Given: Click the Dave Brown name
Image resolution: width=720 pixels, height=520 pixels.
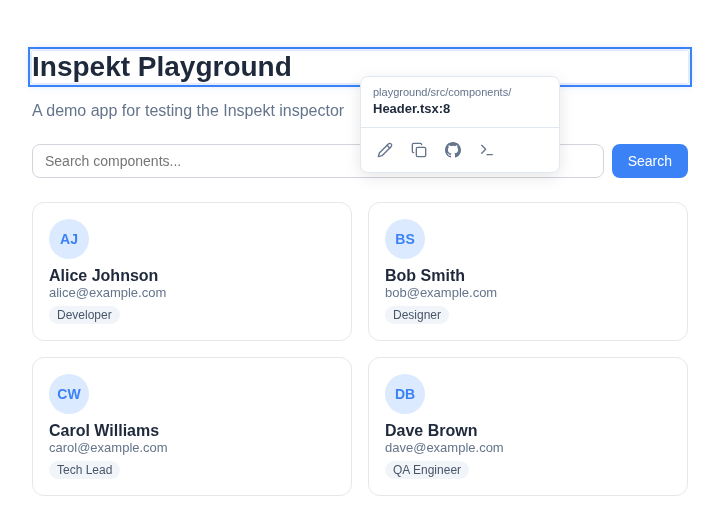Looking at the screenshot, I should [431, 431].
